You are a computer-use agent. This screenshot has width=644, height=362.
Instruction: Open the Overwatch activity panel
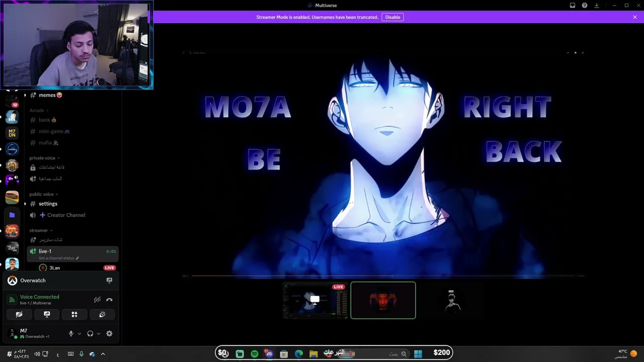[x=60, y=281]
